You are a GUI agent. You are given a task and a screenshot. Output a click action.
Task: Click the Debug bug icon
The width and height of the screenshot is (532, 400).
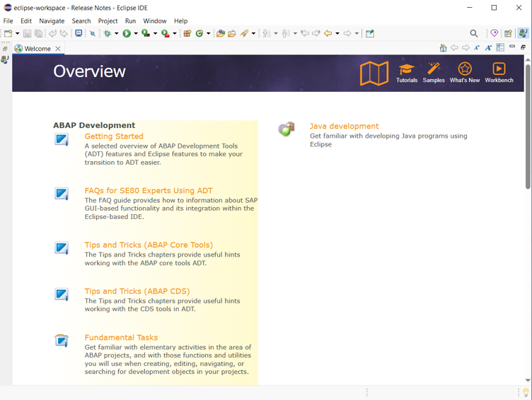click(x=108, y=33)
